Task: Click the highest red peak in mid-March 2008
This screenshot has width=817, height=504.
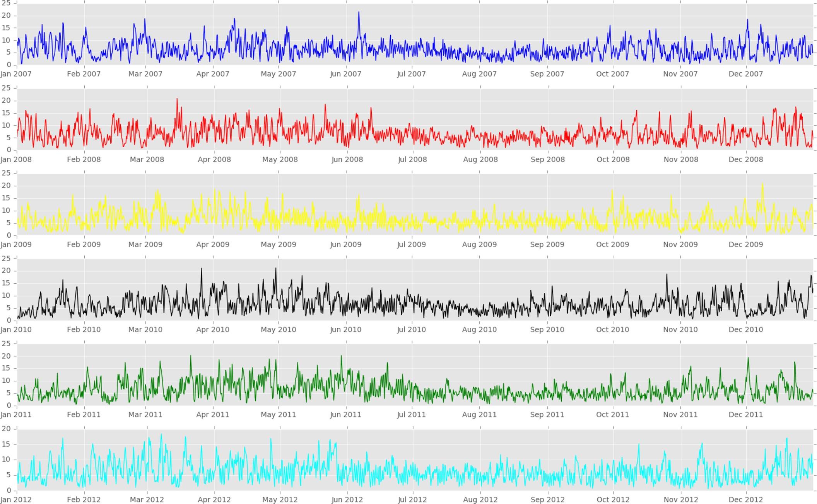Action: pos(177,99)
